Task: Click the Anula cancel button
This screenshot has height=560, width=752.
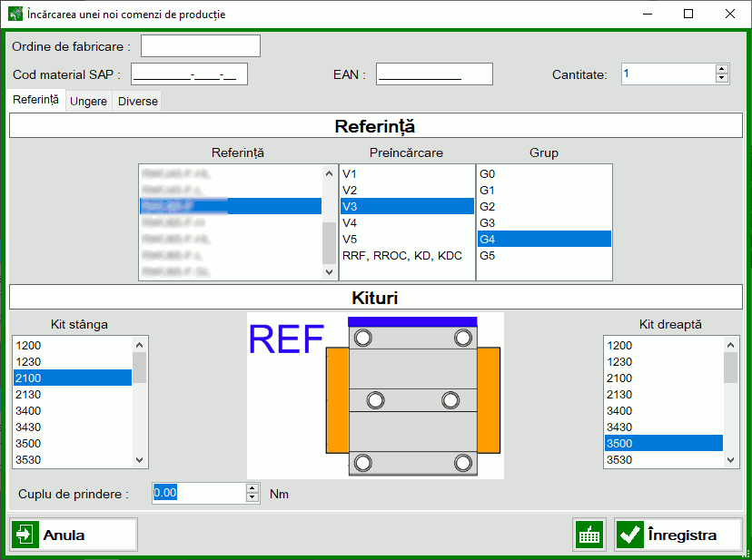Action: [x=74, y=535]
